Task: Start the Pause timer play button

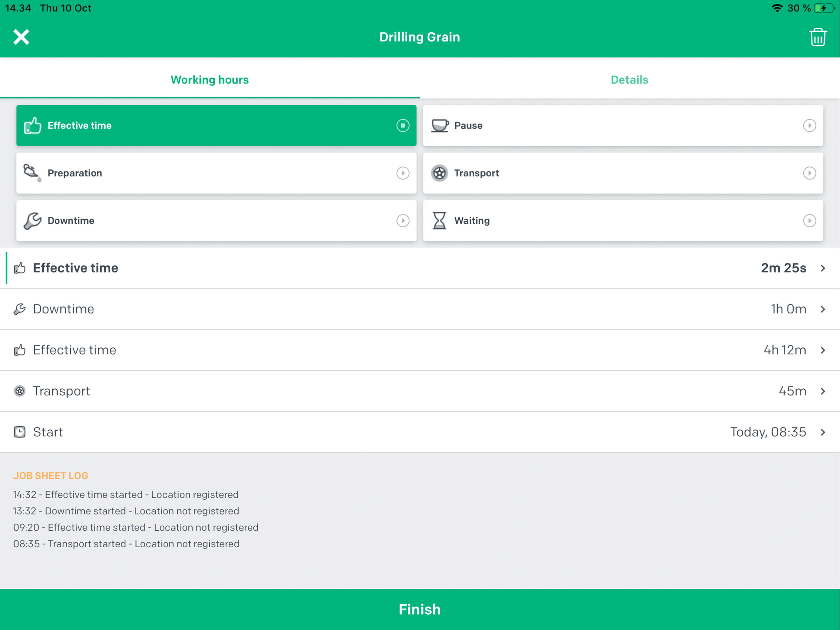Action: tap(809, 126)
